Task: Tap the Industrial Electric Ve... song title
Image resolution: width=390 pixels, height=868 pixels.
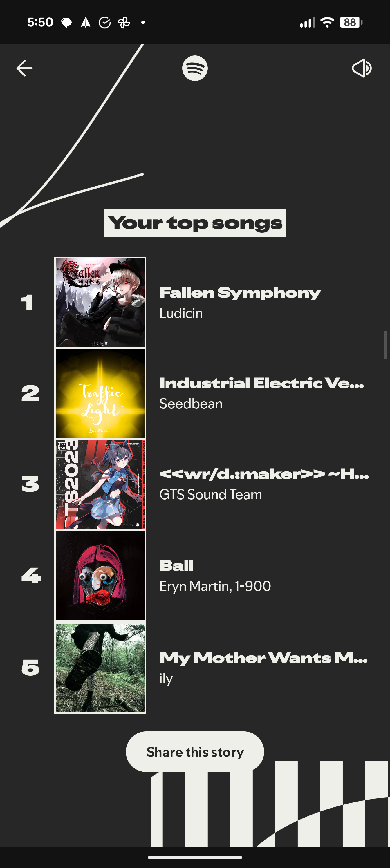Action: tap(261, 384)
